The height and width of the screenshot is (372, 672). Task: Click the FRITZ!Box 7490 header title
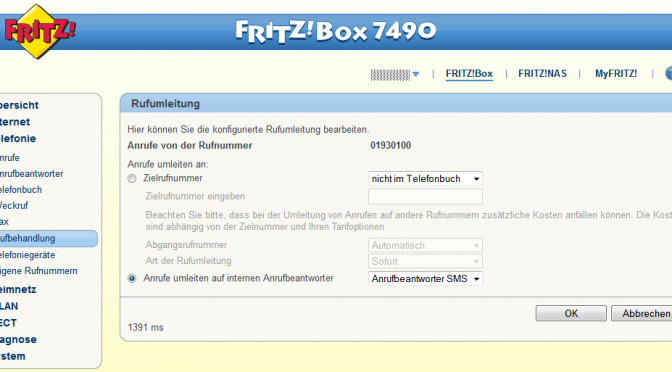pos(336,31)
